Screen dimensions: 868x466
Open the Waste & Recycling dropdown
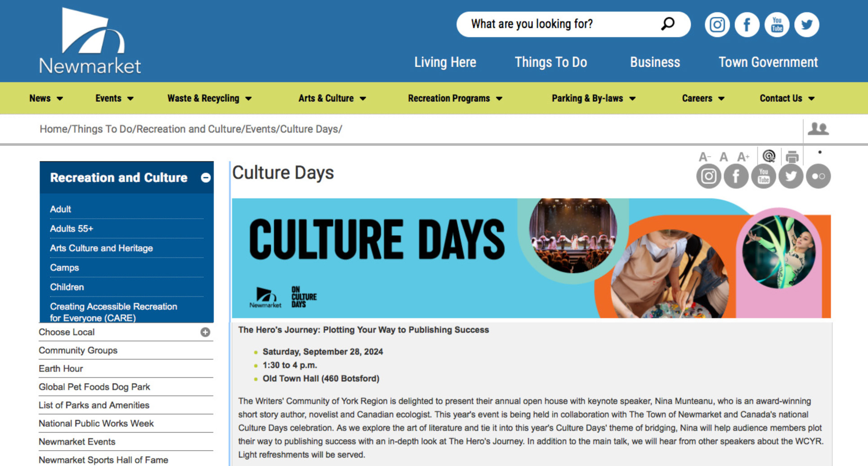pyautogui.click(x=209, y=98)
